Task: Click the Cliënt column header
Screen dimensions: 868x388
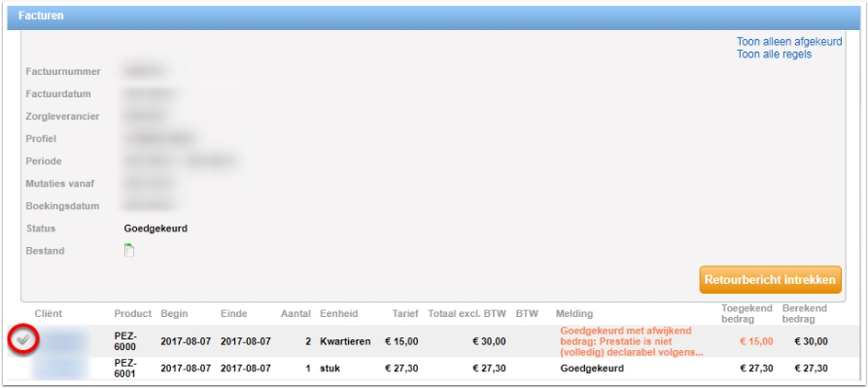Action: [49, 314]
